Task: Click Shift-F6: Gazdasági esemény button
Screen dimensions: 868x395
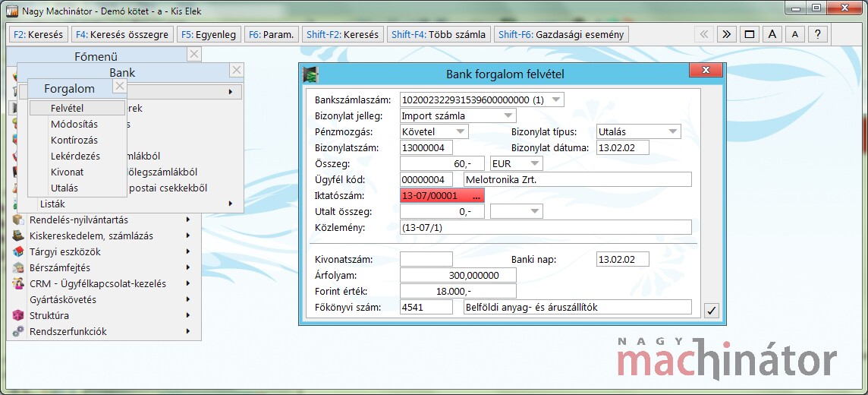Action: (561, 34)
